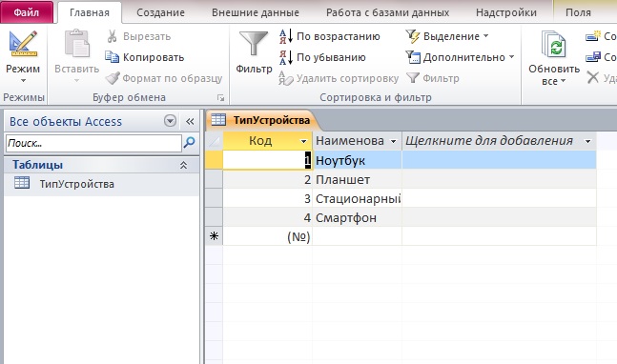
Task: Switch to Работа с базами данных tab
Action: pos(387,12)
